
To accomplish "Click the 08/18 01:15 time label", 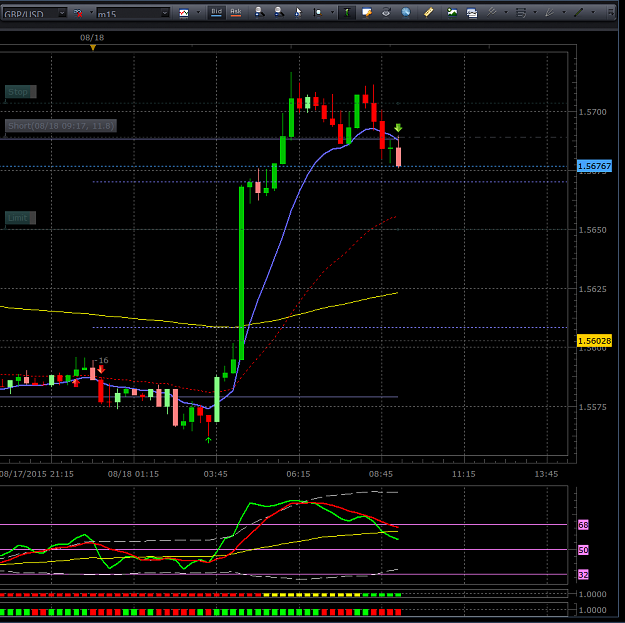I will [133, 474].
